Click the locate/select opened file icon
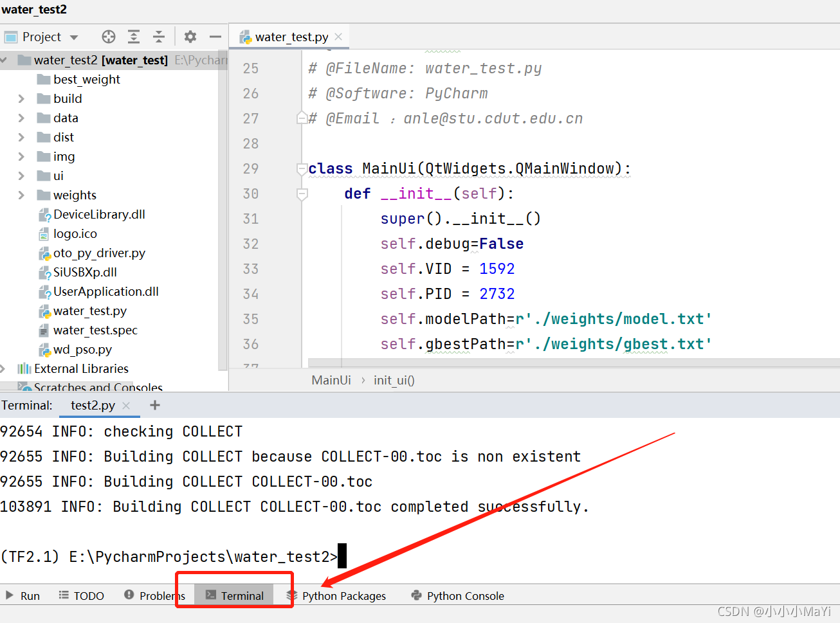Viewport: 840px width, 623px height. [109, 37]
